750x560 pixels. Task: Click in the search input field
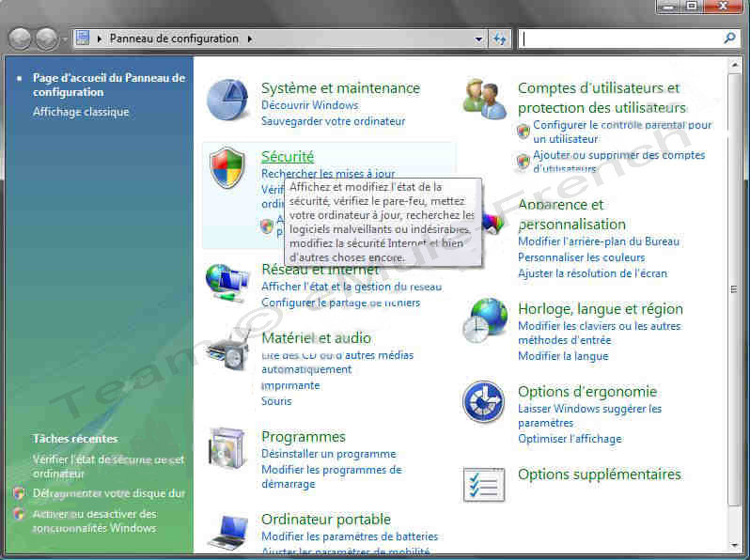(621, 39)
